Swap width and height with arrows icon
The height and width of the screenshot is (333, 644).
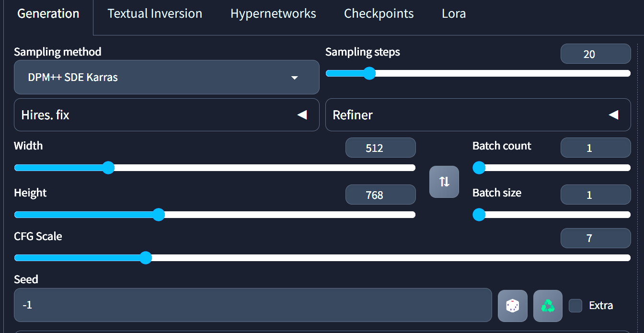click(x=444, y=182)
